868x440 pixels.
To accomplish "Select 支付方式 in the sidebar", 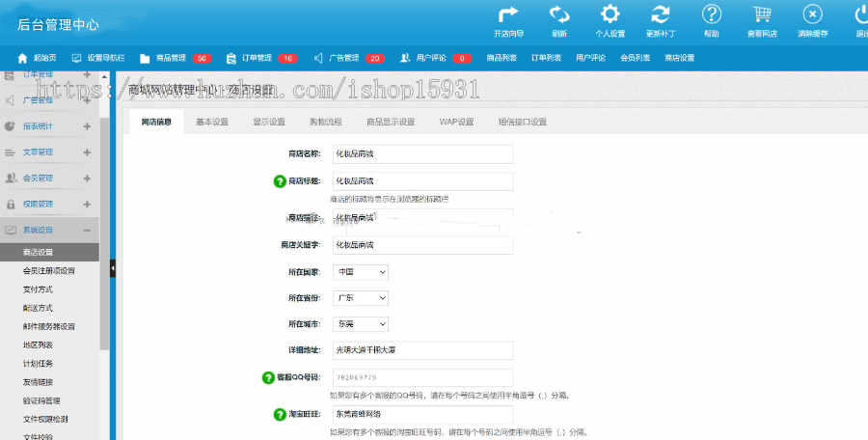I will coord(39,289).
